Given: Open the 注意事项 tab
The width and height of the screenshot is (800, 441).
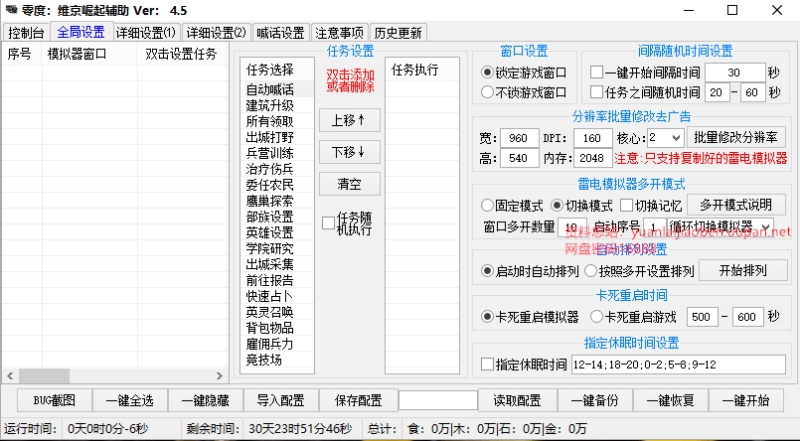Looking at the screenshot, I should pos(339,33).
